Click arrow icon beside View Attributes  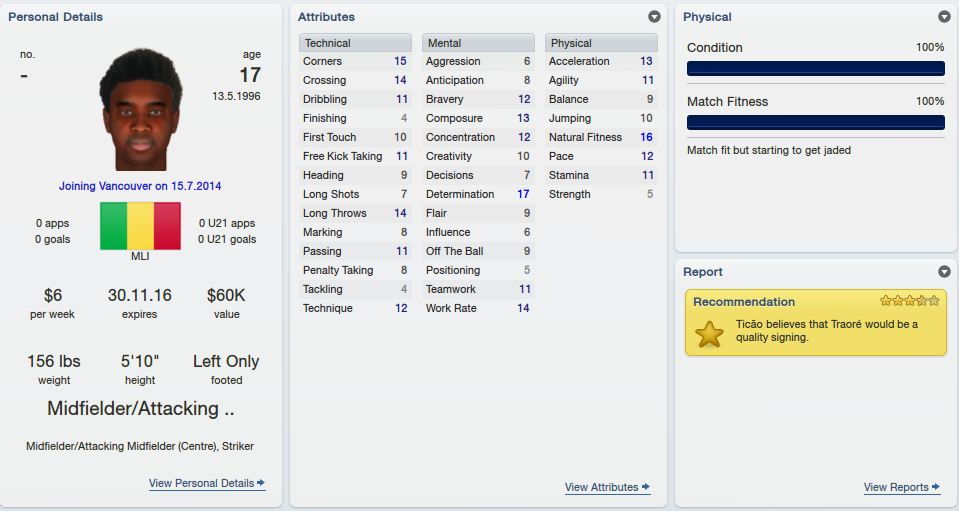(645, 487)
